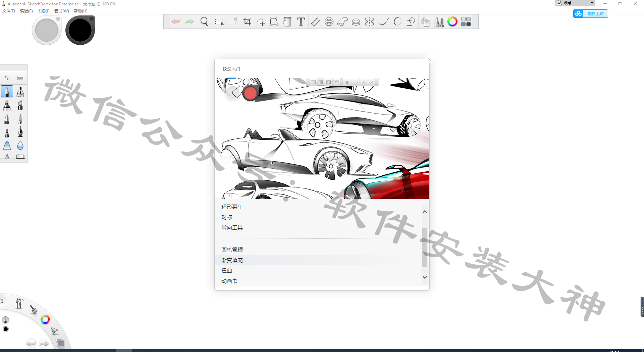The image size is (644, 352).
Task: Click the car sketch preview image
Action: 322,138
